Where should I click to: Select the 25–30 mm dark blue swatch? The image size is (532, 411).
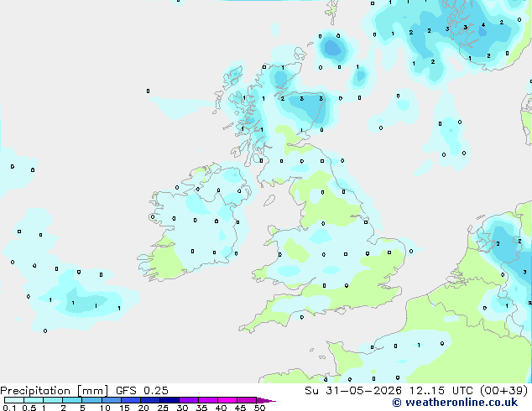click(170, 400)
